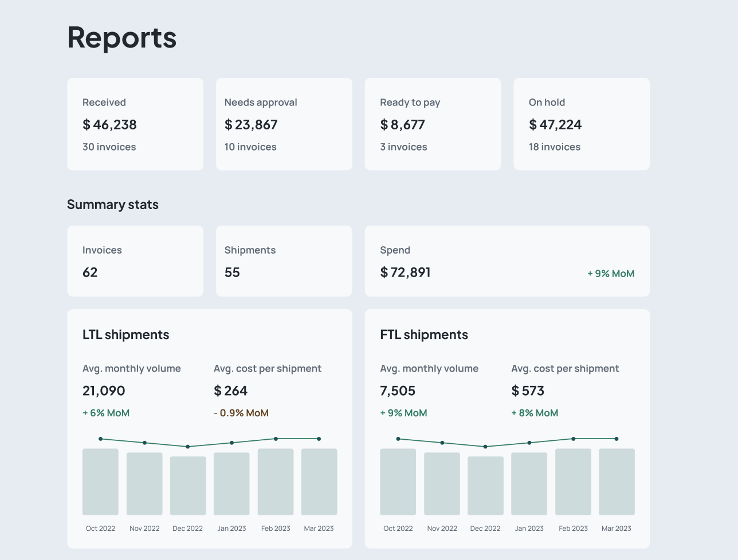Image resolution: width=738 pixels, height=560 pixels.
Task: Click the Jan 2023 line point in LTL chart
Action: (x=231, y=443)
